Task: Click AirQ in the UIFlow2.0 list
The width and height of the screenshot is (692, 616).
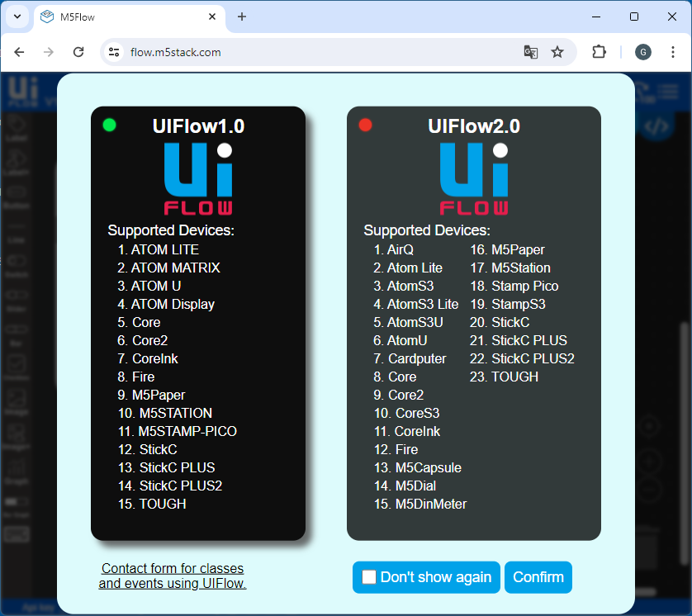Action: tap(401, 249)
